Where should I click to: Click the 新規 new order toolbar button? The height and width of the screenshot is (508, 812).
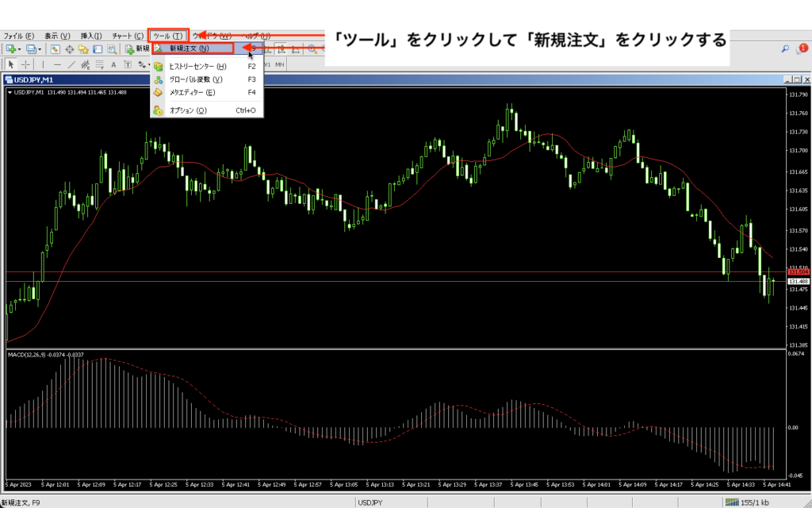click(x=138, y=49)
